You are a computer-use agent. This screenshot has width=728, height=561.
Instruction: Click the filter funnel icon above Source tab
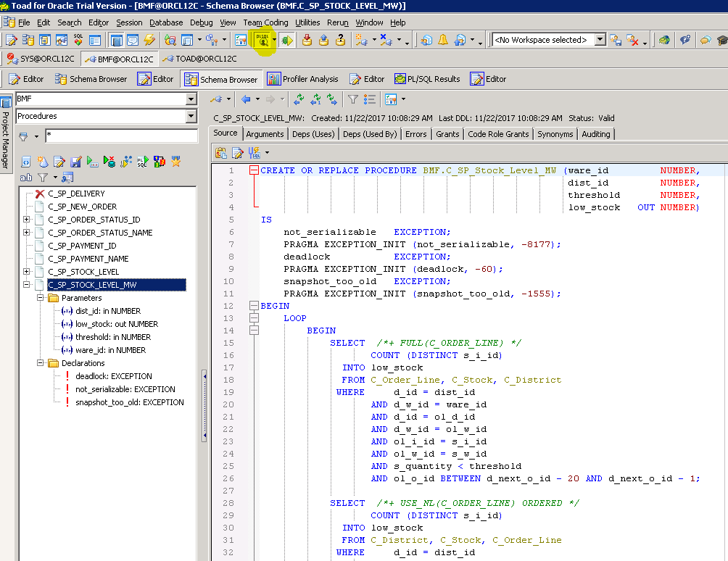click(x=352, y=99)
